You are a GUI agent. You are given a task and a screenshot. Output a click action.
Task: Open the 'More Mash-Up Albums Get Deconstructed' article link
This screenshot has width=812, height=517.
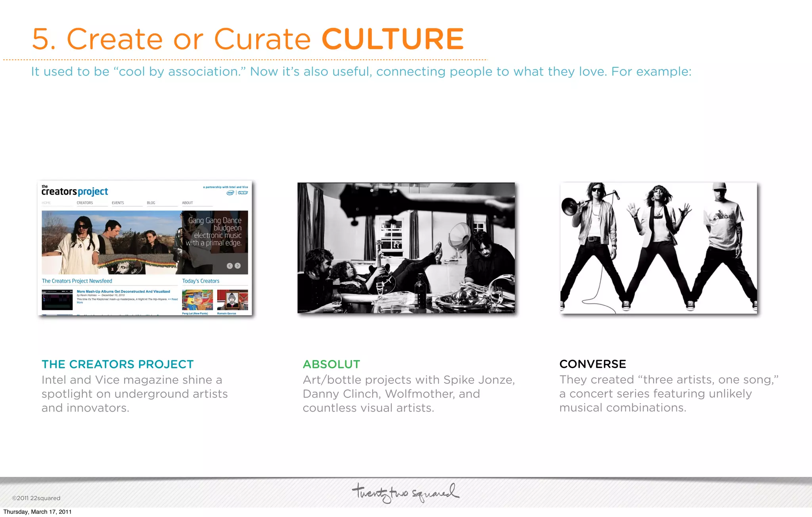click(123, 291)
